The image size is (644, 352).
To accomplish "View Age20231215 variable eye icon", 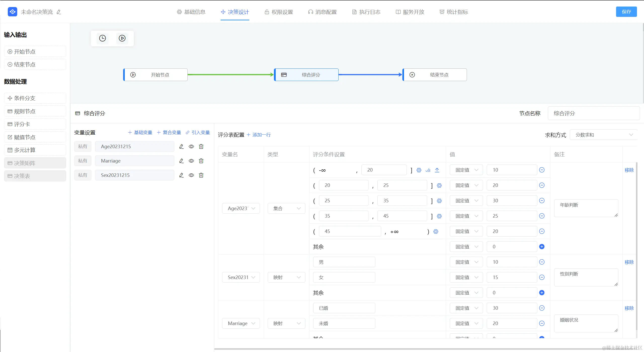I will 191,146.
